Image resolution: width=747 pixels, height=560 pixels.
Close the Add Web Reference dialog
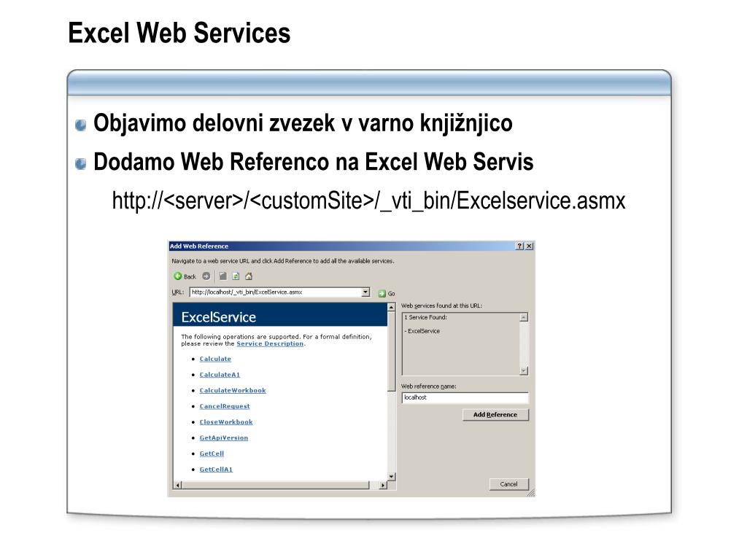(530, 246)
